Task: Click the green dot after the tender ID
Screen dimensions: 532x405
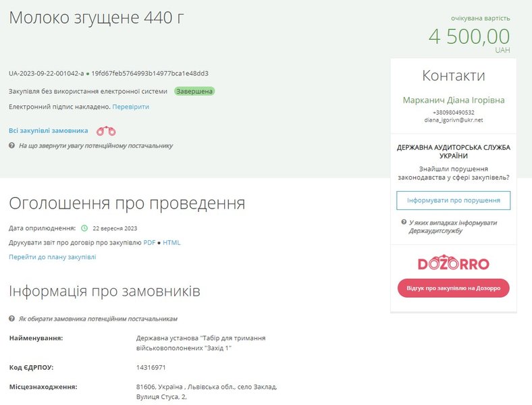Action: 88,74
